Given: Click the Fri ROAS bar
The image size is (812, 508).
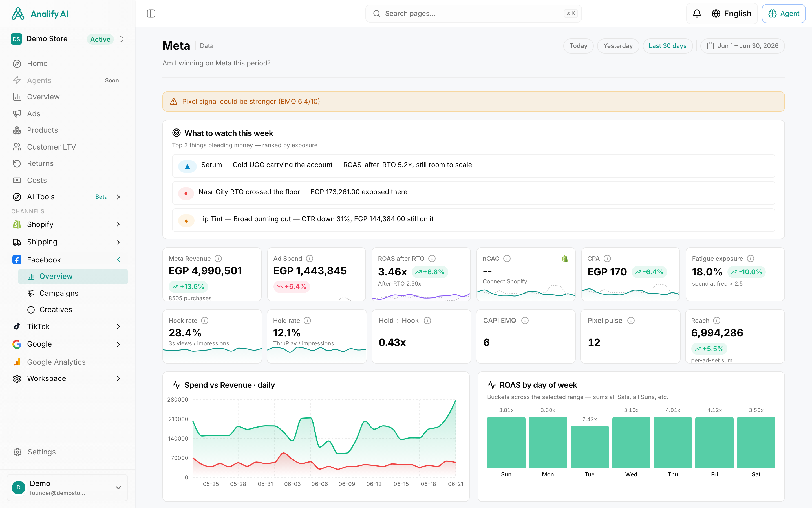Looking at the screenshot, I should [x=714, y=442].
